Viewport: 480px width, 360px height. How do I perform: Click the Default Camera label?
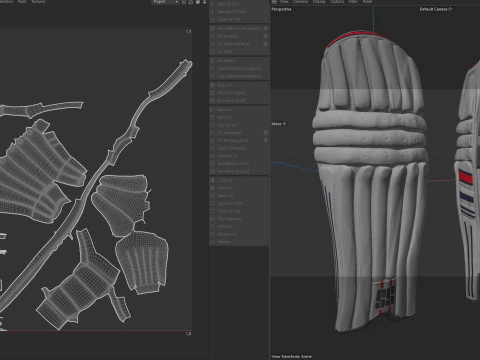click(x=433, y=9)
